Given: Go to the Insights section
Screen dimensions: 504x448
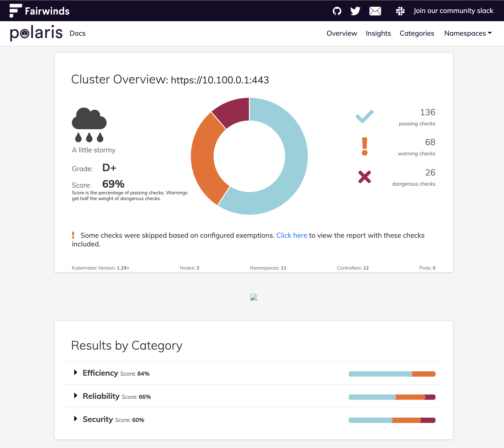Looking at the screenshot, I should click(378, 33).
